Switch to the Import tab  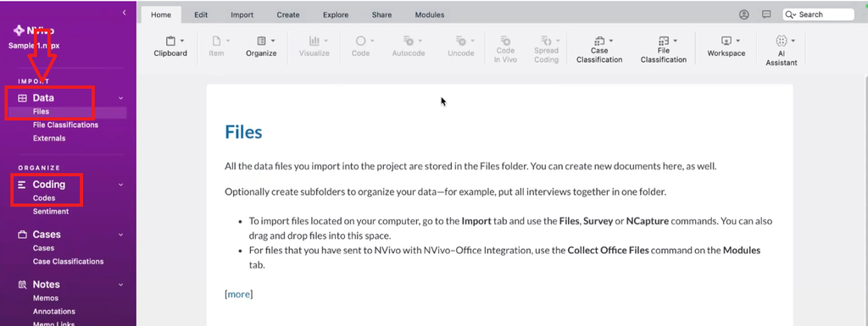[x=242, y=15]
